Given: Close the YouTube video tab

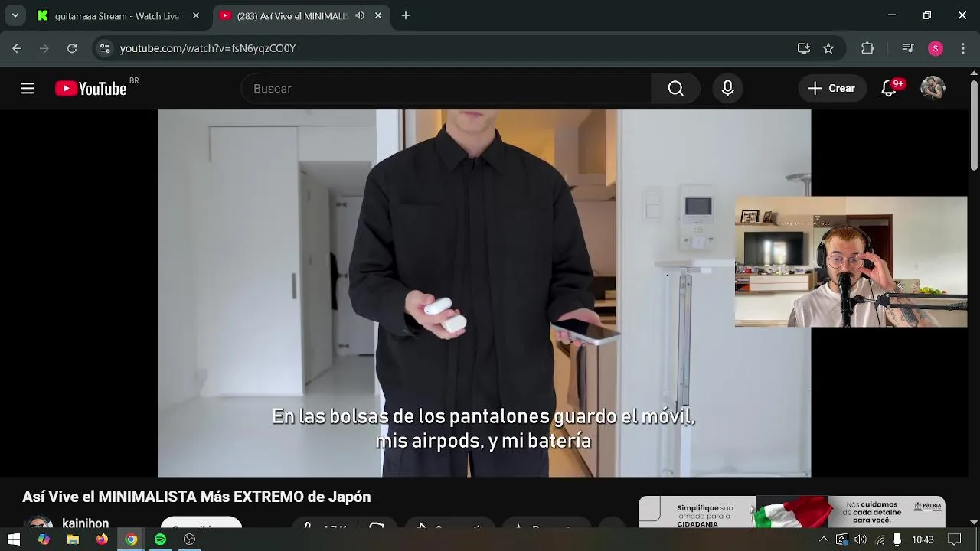Looking at the screenshot, I should pos(377,15).
